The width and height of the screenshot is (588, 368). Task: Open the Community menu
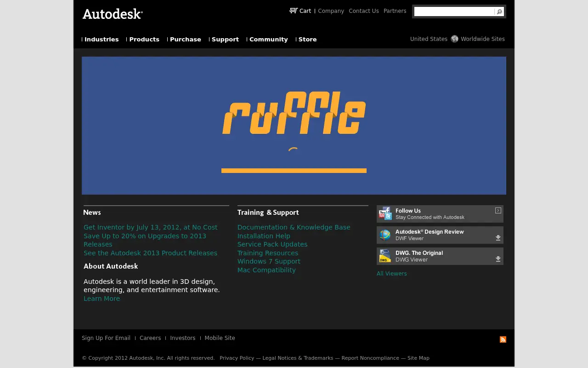tap(269, 39)
